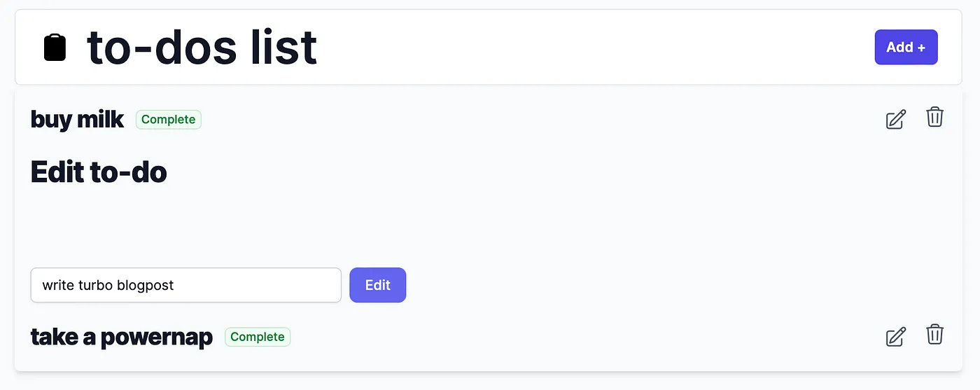This screenshot has width=980, height=390.
Task: Place cursor after the word blogpost
Action: (176, 285)
